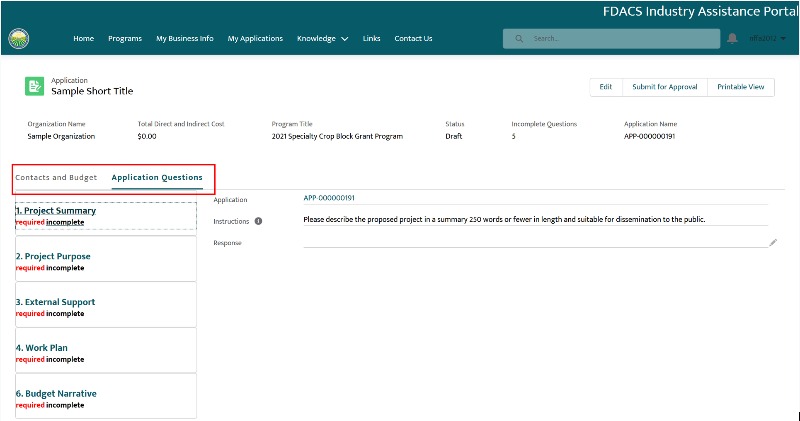Open Programs from the navigation bar
Image resolution: width=800 pixels, height=421 pixels.
click(x=125, y=39)
